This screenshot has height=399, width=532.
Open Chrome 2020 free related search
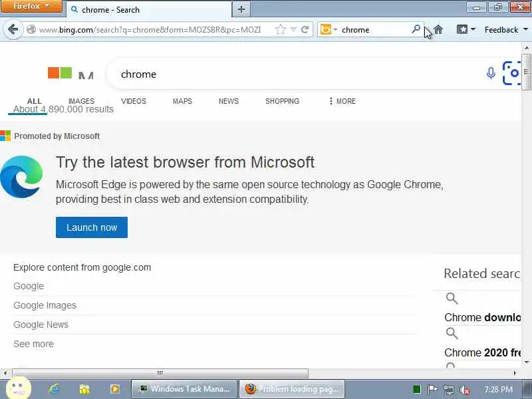pyautogui.click(x=483, y=352)
